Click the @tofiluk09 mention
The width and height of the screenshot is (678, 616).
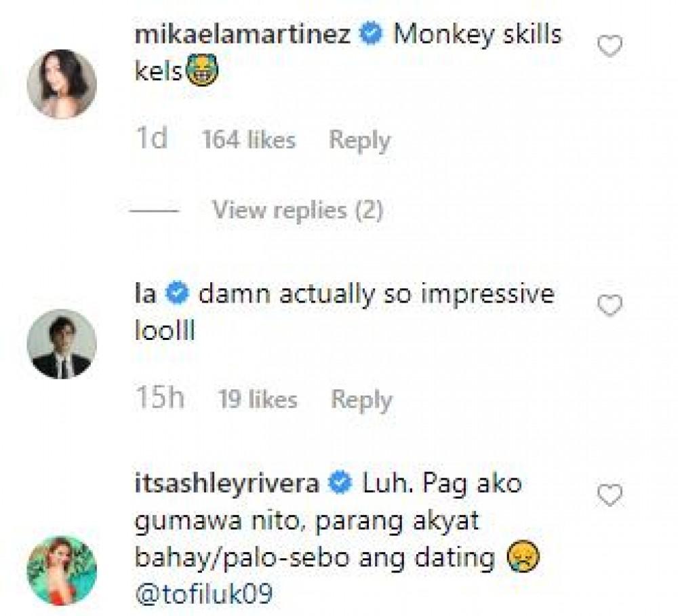click(204, 594)
